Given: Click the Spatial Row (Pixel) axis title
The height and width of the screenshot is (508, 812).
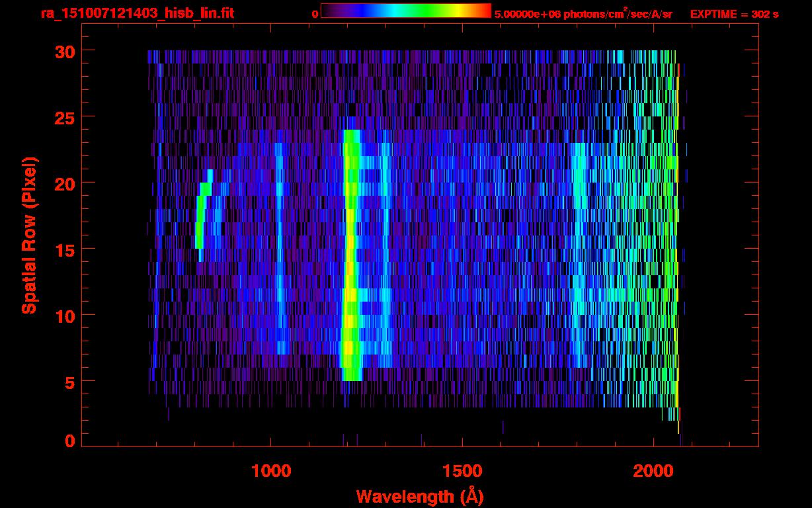Looking at the screenshot, I should 29,235.
